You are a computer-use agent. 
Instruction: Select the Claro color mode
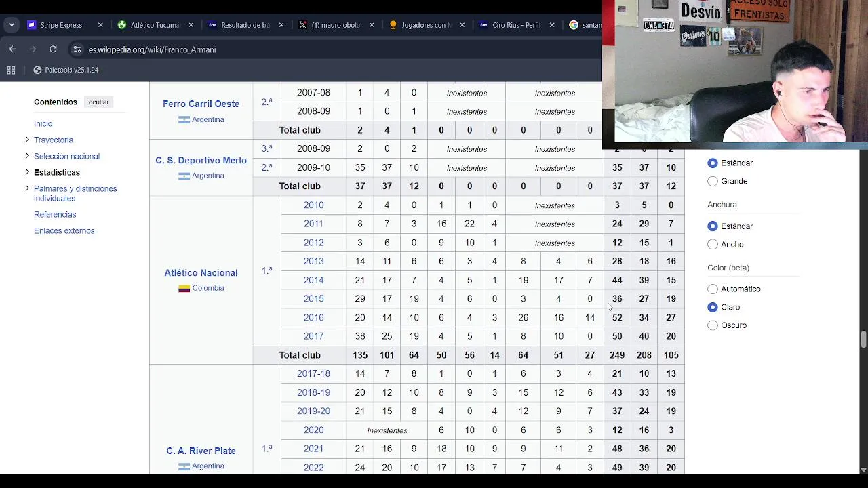pyautogui.click(x=713, y=307)
